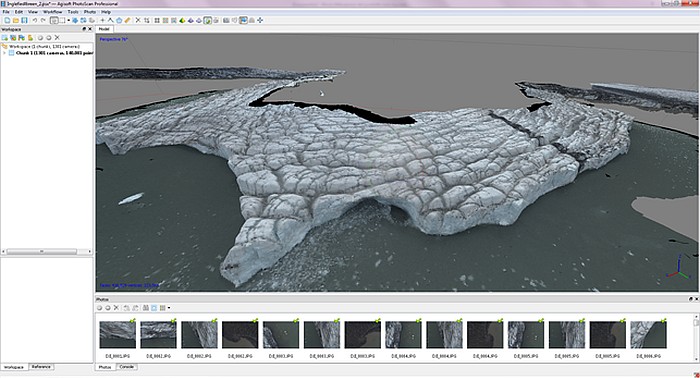The image size is (700, 378).
Task: Choose the plus-shaped add point tool
Action: 103,20
